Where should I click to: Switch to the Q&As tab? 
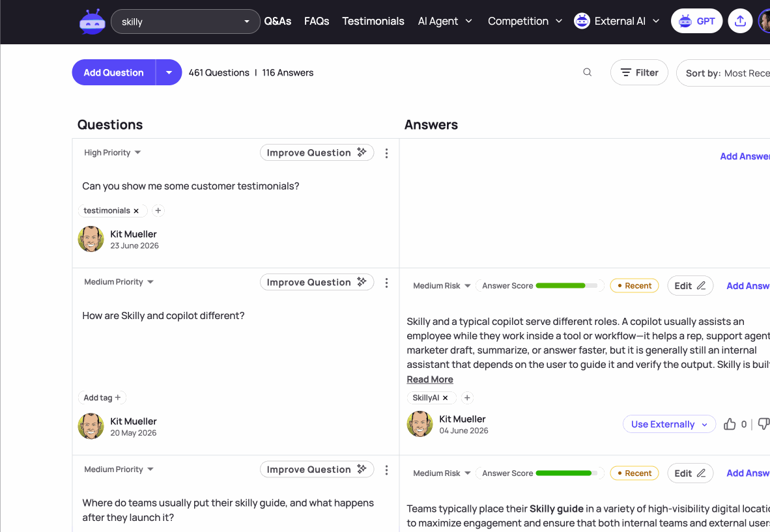[x=278, y=21]
